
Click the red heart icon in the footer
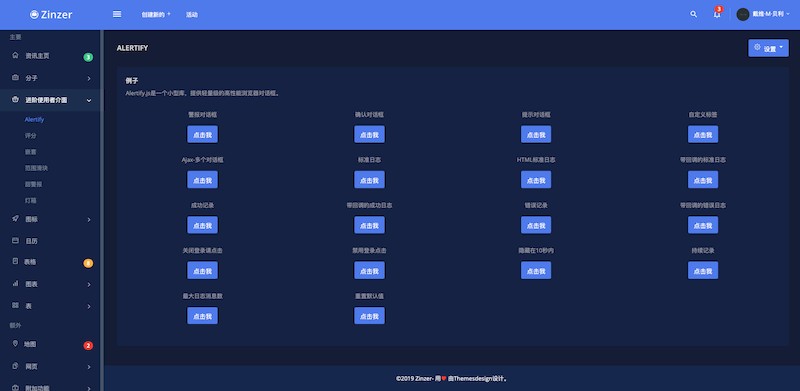coord(443,379)
